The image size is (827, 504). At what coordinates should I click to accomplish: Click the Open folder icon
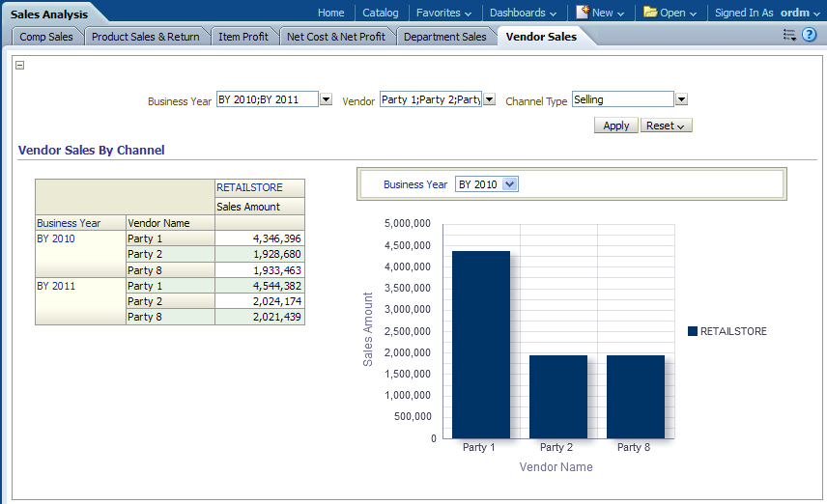(650, 13)
